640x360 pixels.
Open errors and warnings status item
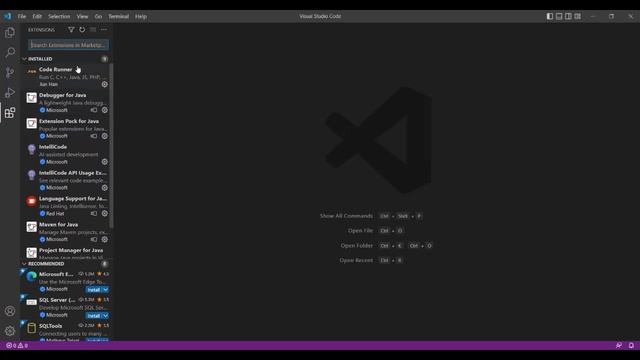tap(17, 345)
